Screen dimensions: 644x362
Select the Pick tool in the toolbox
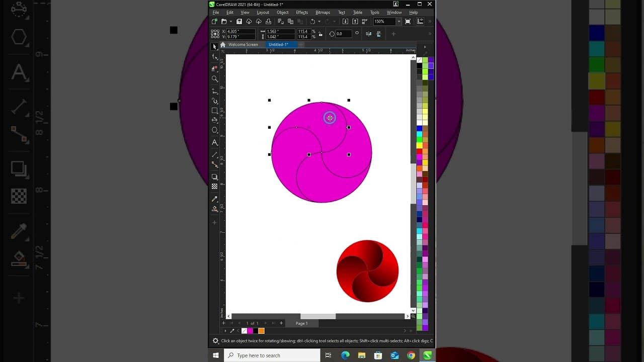(215, 46)
